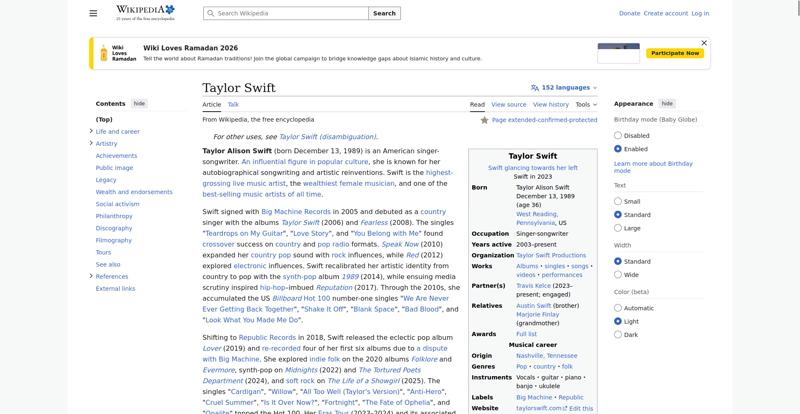Click the language translation icon
The image size is (800, 414).
535,88
